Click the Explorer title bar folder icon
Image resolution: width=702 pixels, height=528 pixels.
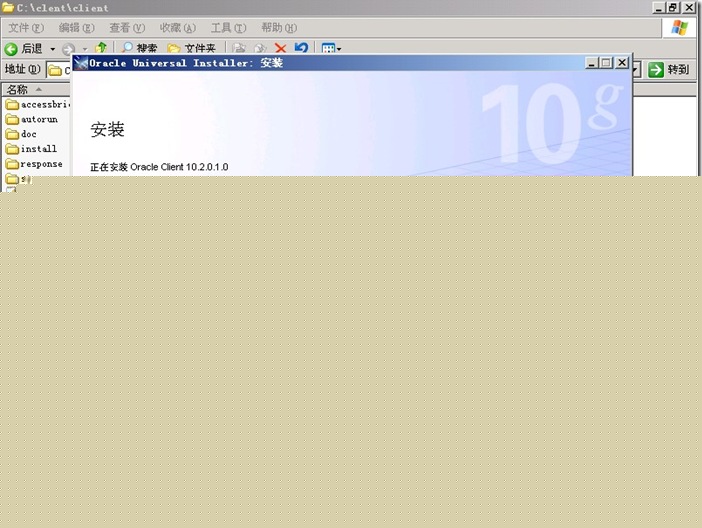pos(8,7)
